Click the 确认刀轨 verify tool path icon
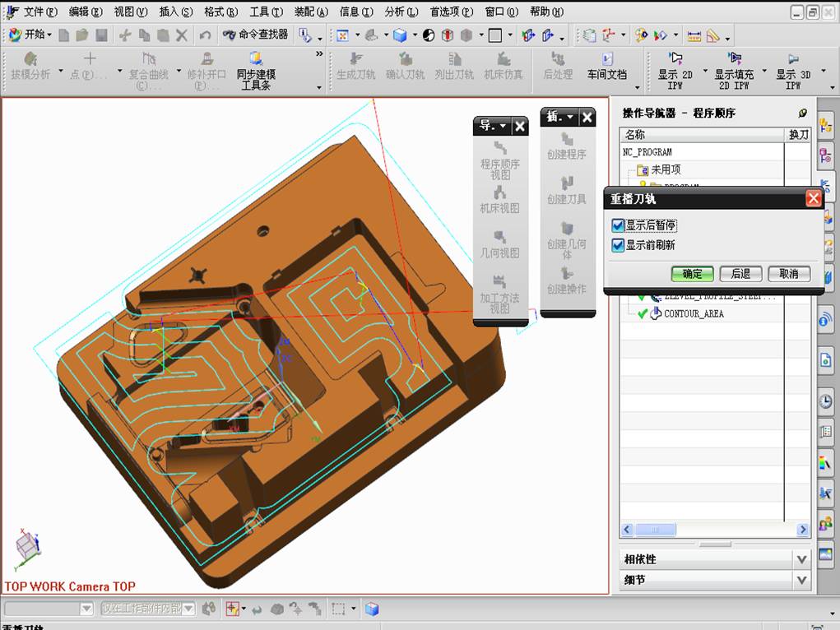The image size is (840, 630). 406,58
